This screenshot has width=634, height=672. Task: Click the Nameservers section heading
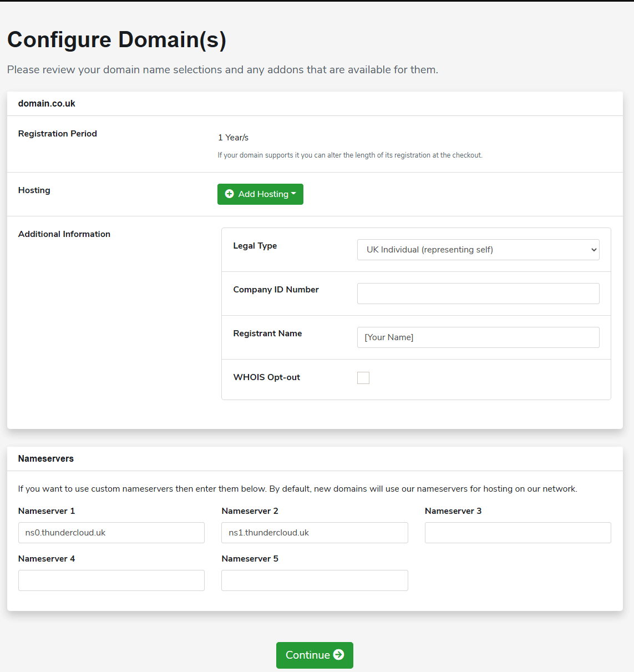tap(46, 459)
